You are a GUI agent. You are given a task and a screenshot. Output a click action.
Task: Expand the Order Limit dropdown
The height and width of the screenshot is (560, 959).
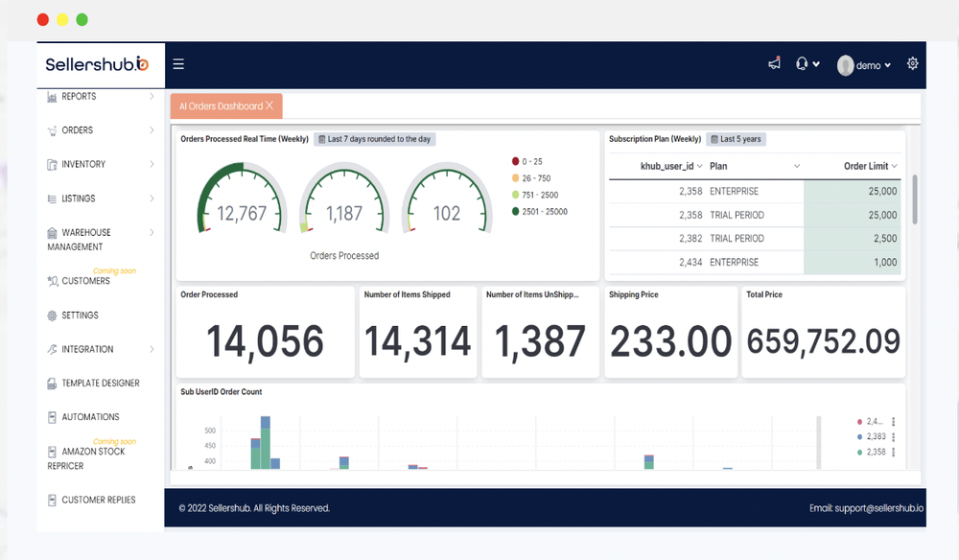[x=895, y=166]
